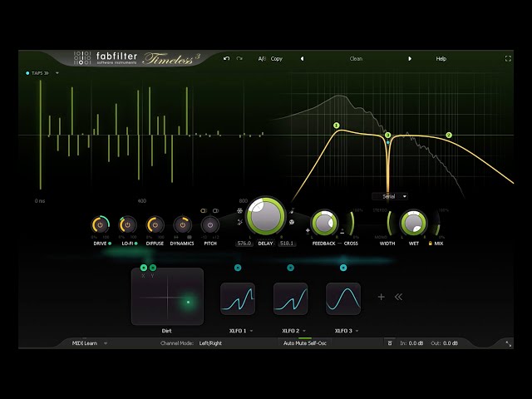Click the upper icon right of Delay knob
This screenshot has height=399, width=532.
click(292, 211)
